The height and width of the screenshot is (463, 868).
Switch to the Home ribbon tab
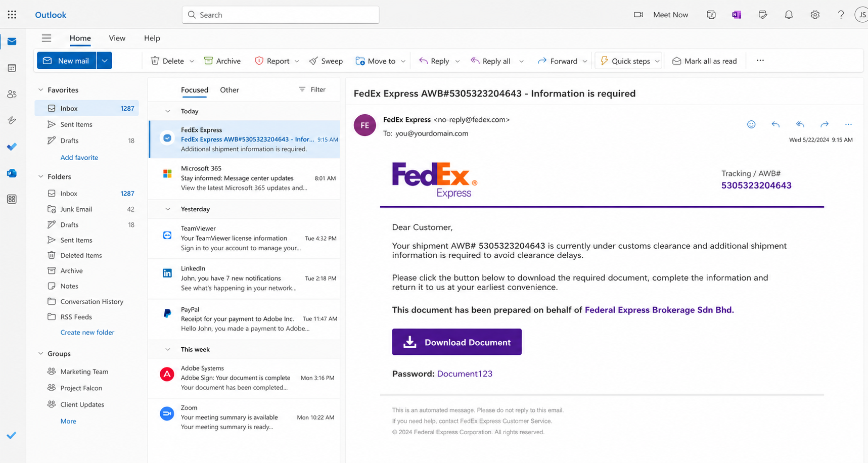[x=80, y=38]
